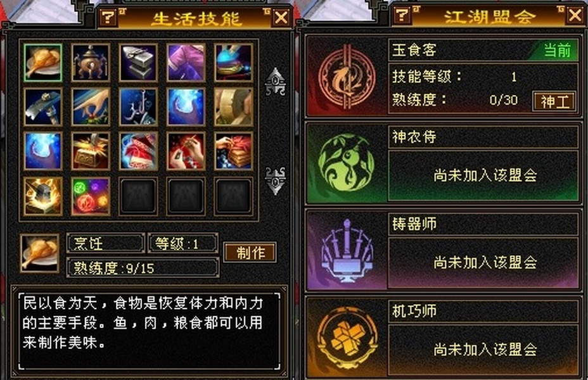Select the colored orbs skill icon

(91, 196)
